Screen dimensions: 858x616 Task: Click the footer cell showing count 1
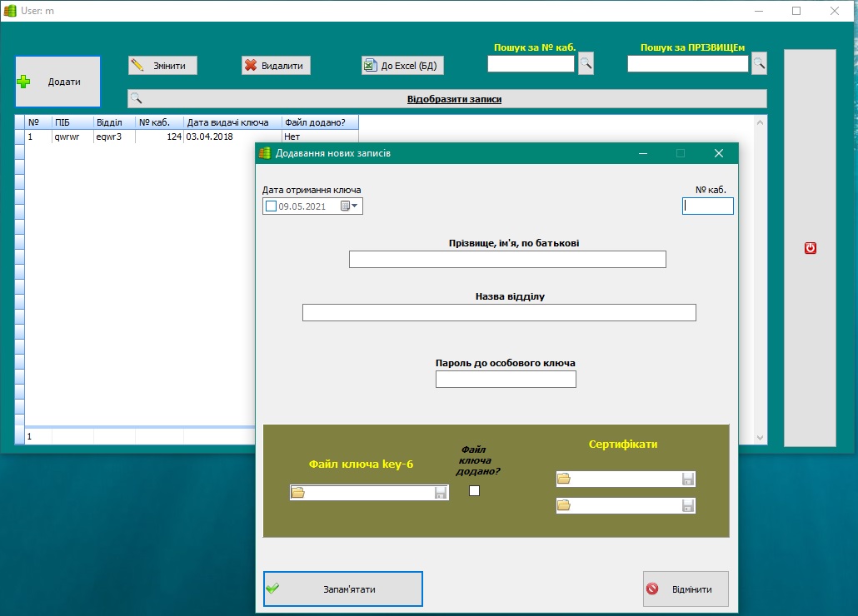point(38,436)
